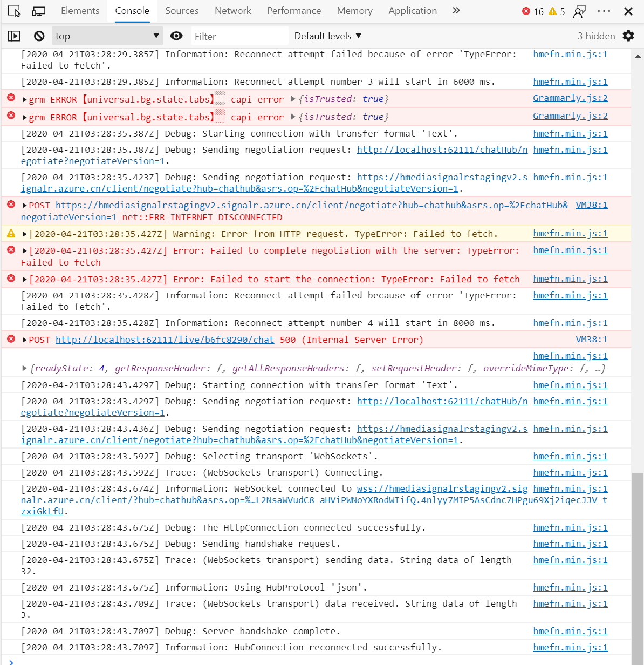Select the inspect element cursor tool
Viewport: 644px width, 665px height.
click(x=13, y=10)
